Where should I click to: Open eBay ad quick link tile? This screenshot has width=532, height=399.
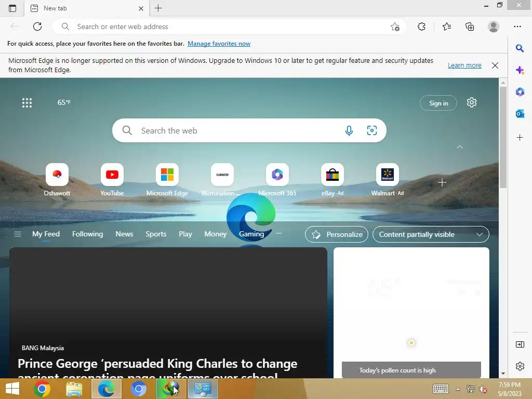(332, 180)
